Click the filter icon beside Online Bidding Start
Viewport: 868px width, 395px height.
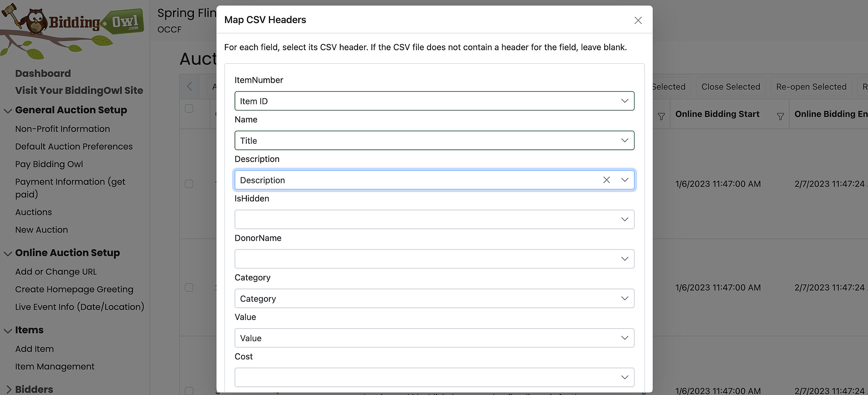pyautogui.click(x=661, y=117)
